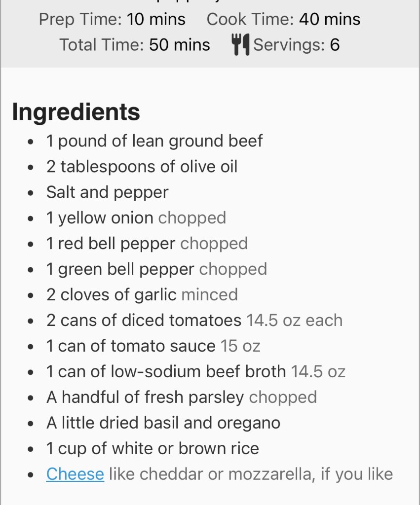
Task: Click the Ingredients heading
Action: tap(76, 111)
